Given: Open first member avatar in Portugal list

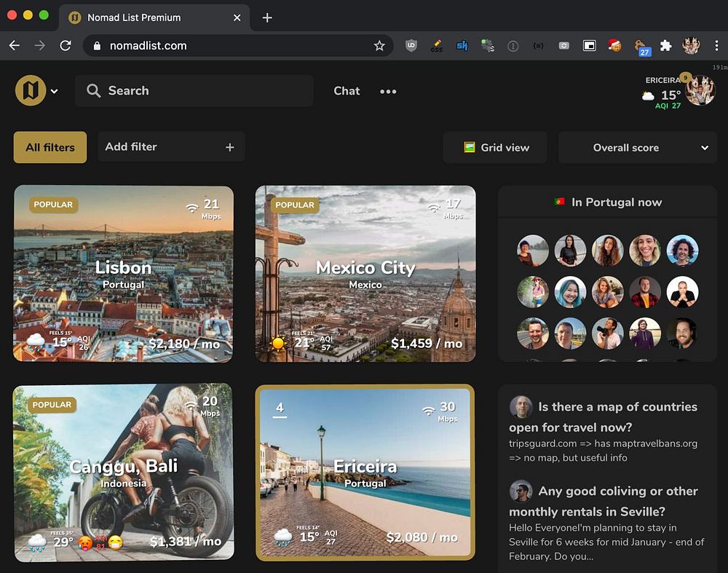Looking at the screenshot, I should point(533,250).
